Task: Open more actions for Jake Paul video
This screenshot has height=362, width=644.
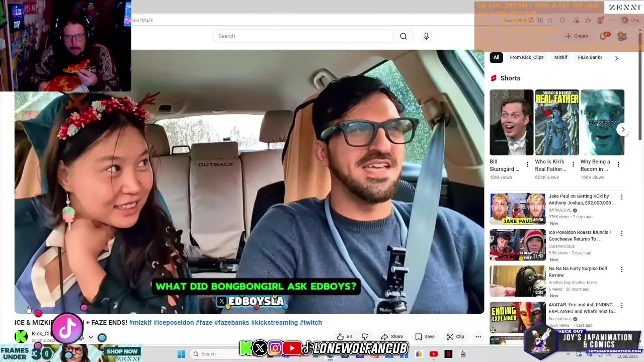Action: [621, 198]
